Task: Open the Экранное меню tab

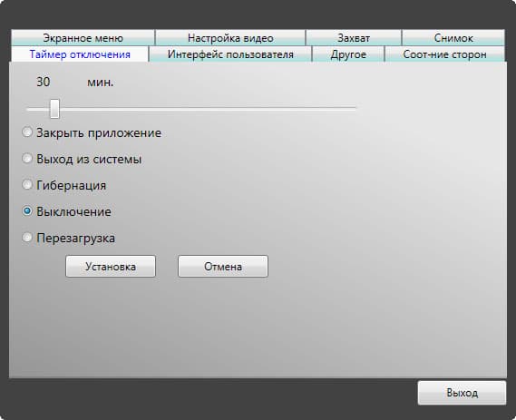Action: pos(83,38)
